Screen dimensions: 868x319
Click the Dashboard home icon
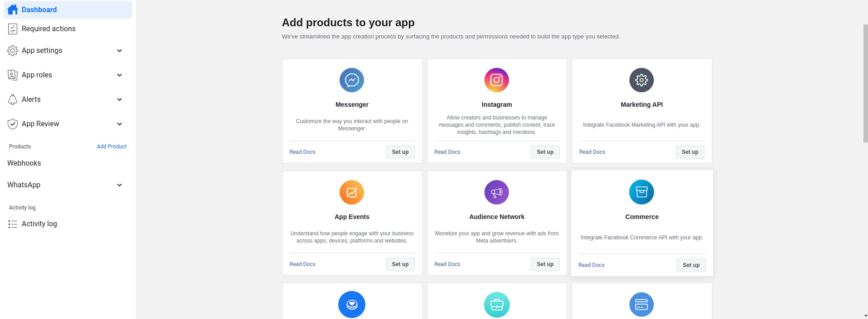pos(13,10)
